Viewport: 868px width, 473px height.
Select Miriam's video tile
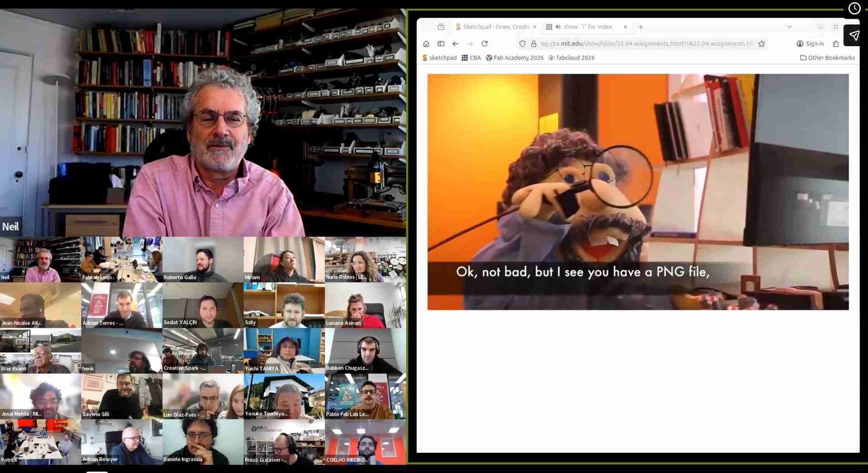point(284,260)
